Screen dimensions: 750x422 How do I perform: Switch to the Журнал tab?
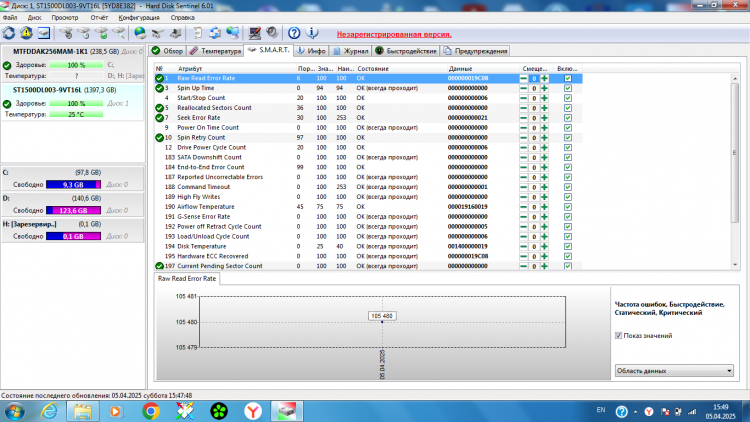(x=351, y=51)
